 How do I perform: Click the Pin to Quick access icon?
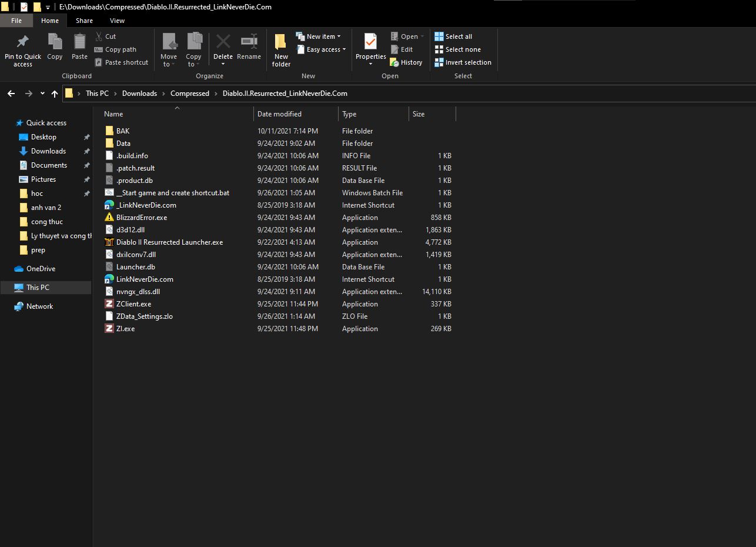click(x=23, y=42)
